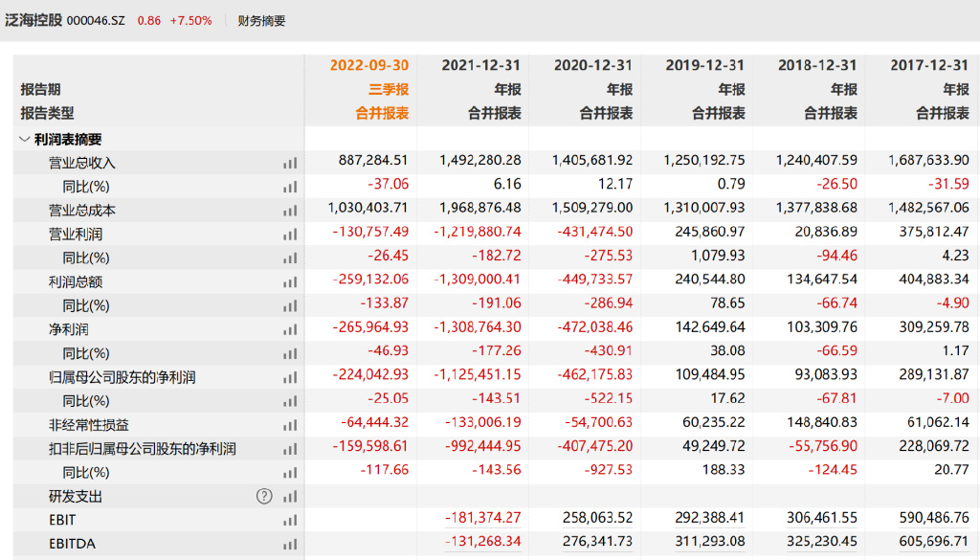
Task: Click the EBITDA row label
Action: coord(72,544)
